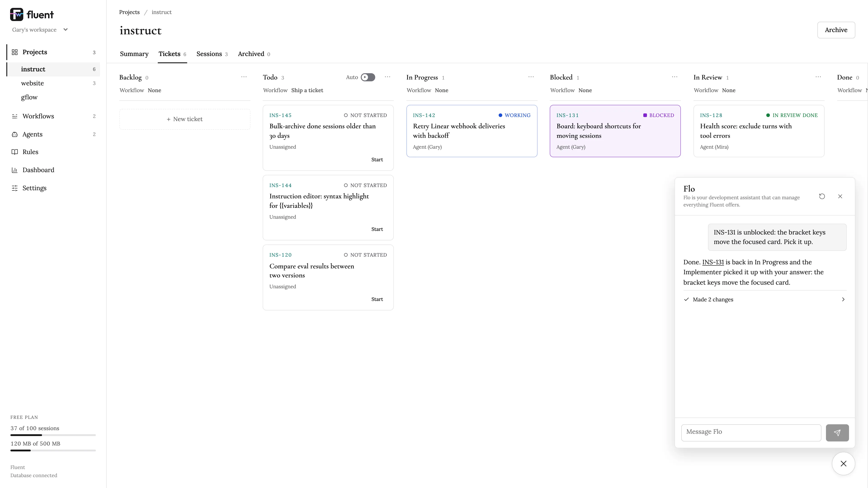The width and height of the screenshot is (868, 488).
Task: Click the Fluent logo icon
Action: pos(17,14)
